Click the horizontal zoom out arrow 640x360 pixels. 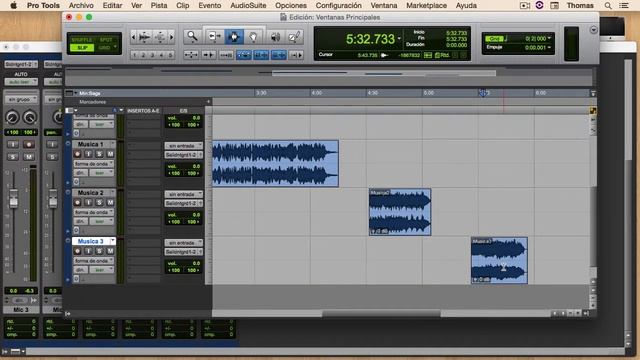click(133, 37)
